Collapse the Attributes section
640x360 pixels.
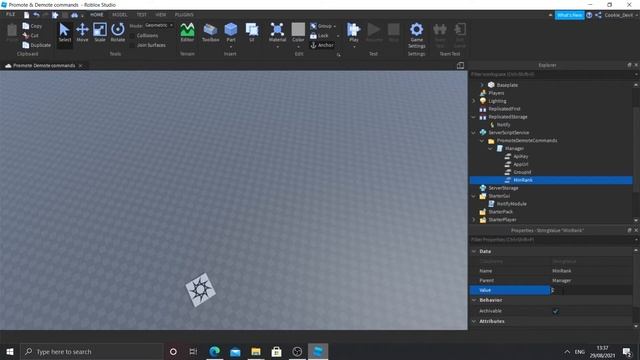click(474, 321)
